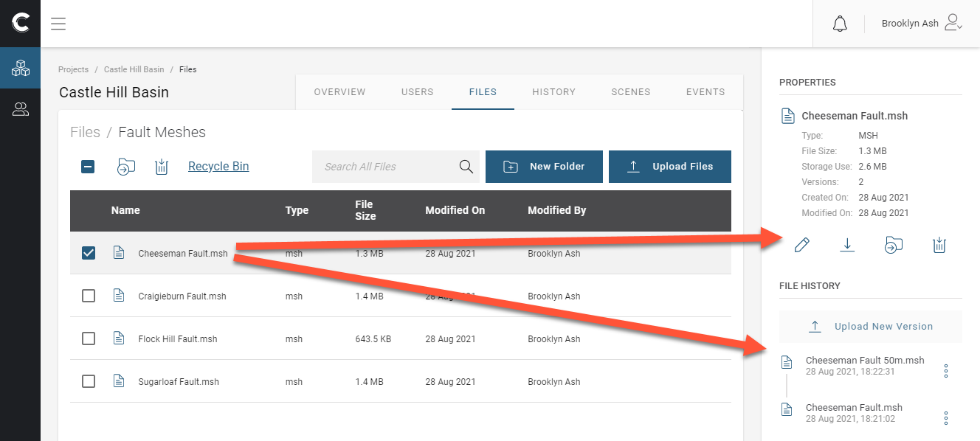Go to Castle Hill Basin breadcrumb
This screenshot has width=980, height=441.
coord(134,69)
